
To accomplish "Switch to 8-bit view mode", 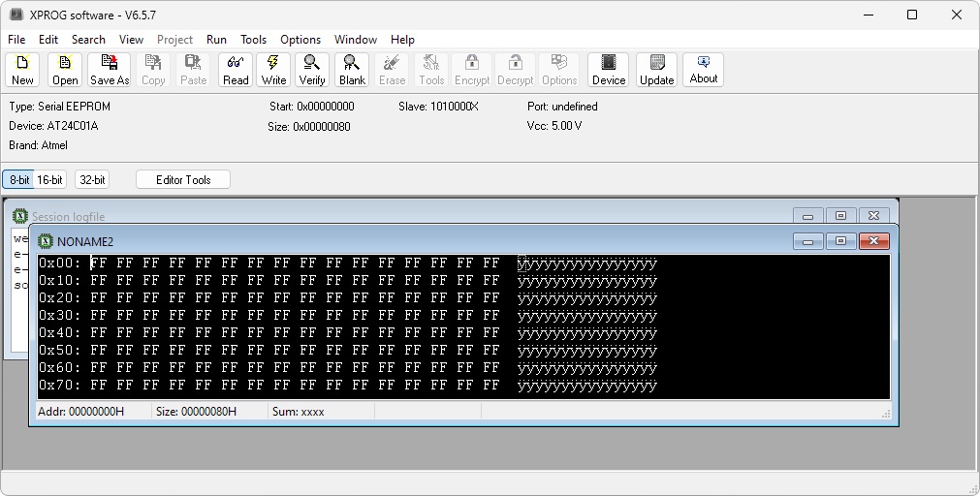I will pos(18,179).
